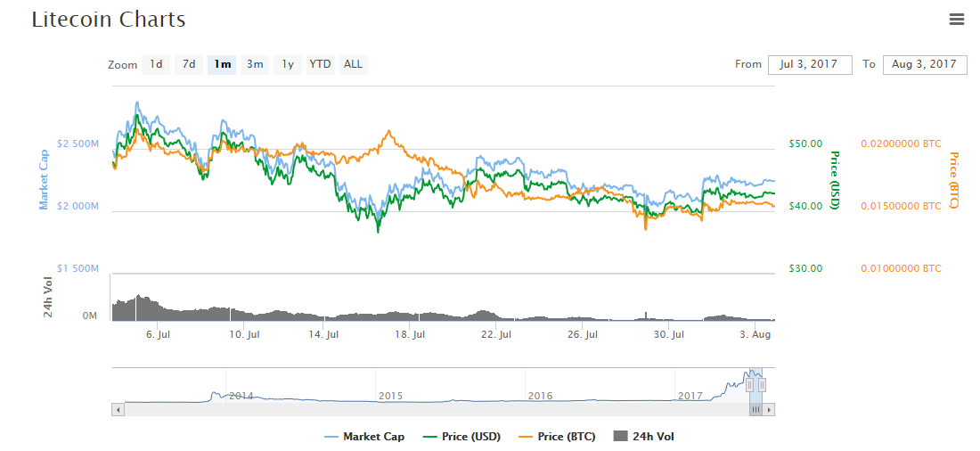Screen dimensions: 980x451
Task: Click the 2017 label in navigator
Action: point(690,396)
